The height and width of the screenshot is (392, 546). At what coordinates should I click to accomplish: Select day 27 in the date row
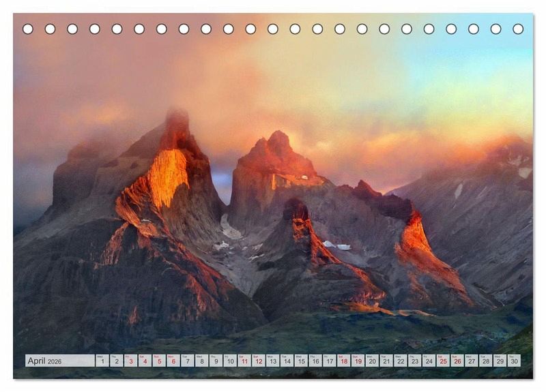click(472, 361)
